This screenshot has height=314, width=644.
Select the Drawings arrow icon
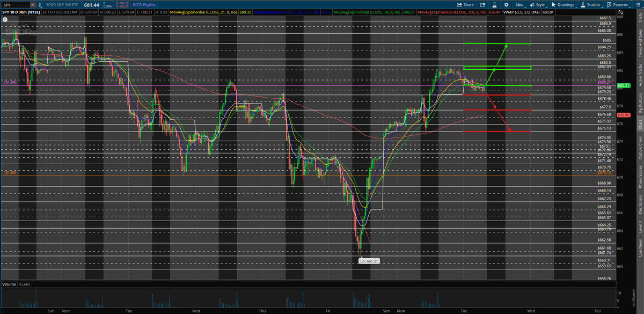click(x=553, y=4)
